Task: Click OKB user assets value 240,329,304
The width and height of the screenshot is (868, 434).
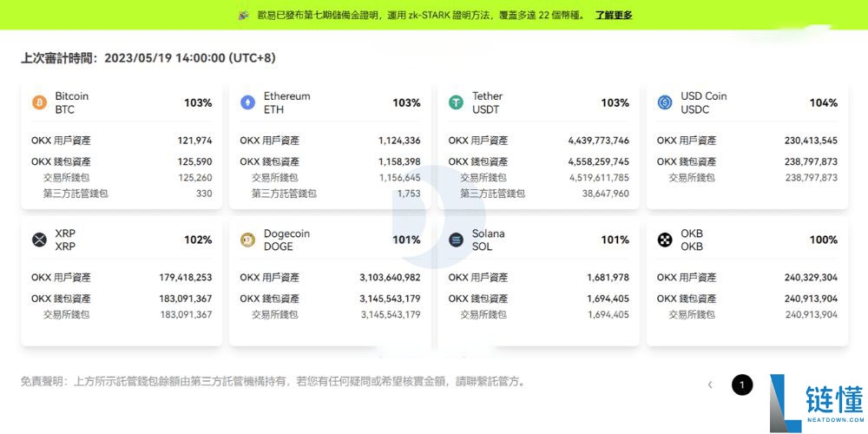Action: point(811,278)
